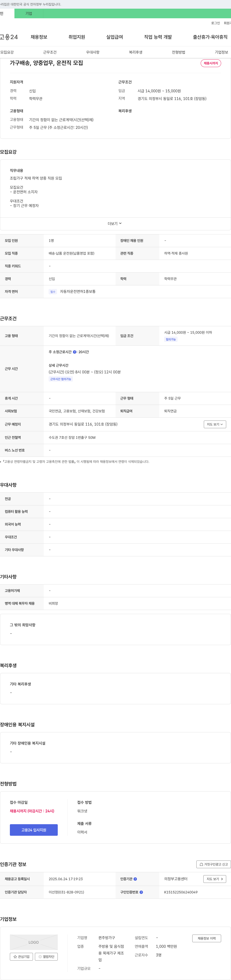Open the 기업 tab at top
This screenshot has width=231, height=980.
pyautogui.click(x=29, y=13)
